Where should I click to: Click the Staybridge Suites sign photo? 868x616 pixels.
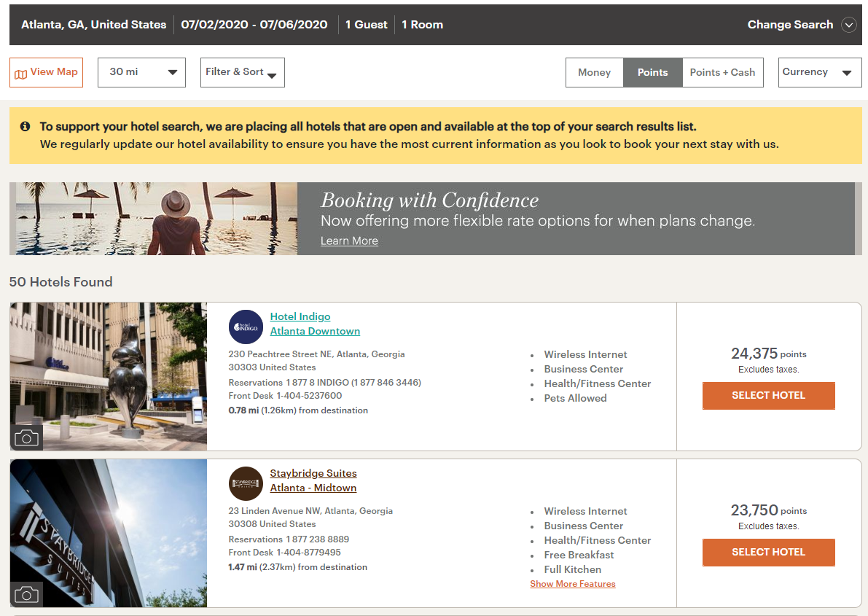tap(109, 533)
